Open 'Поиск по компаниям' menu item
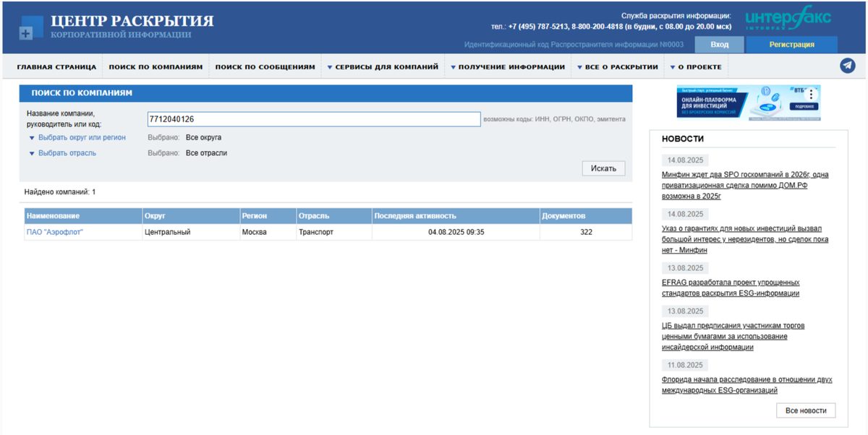This screenshot has height=435, width=868. point(156,67)
